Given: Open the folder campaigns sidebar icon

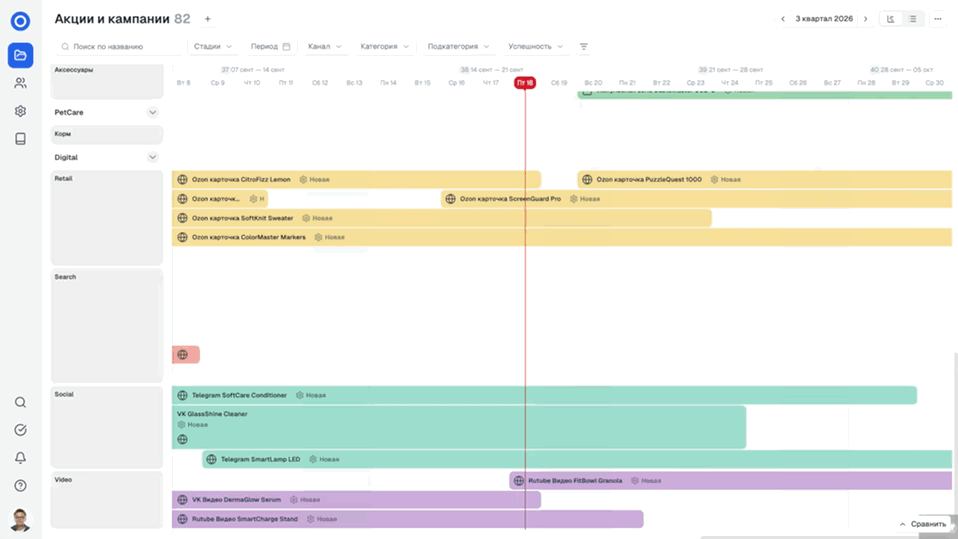Looking at the screenshot, I should click(x=20, y=55).
